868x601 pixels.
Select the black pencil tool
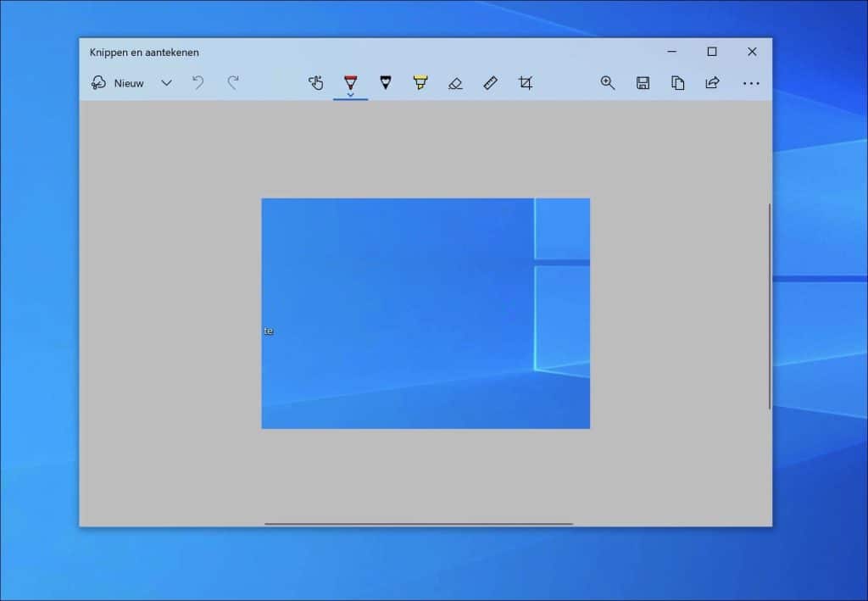coord(386,83)
